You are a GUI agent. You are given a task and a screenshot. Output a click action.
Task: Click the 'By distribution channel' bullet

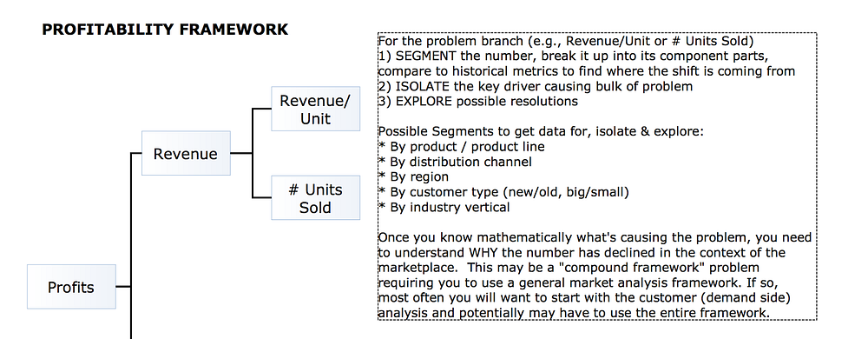click(x=455, y=162)
